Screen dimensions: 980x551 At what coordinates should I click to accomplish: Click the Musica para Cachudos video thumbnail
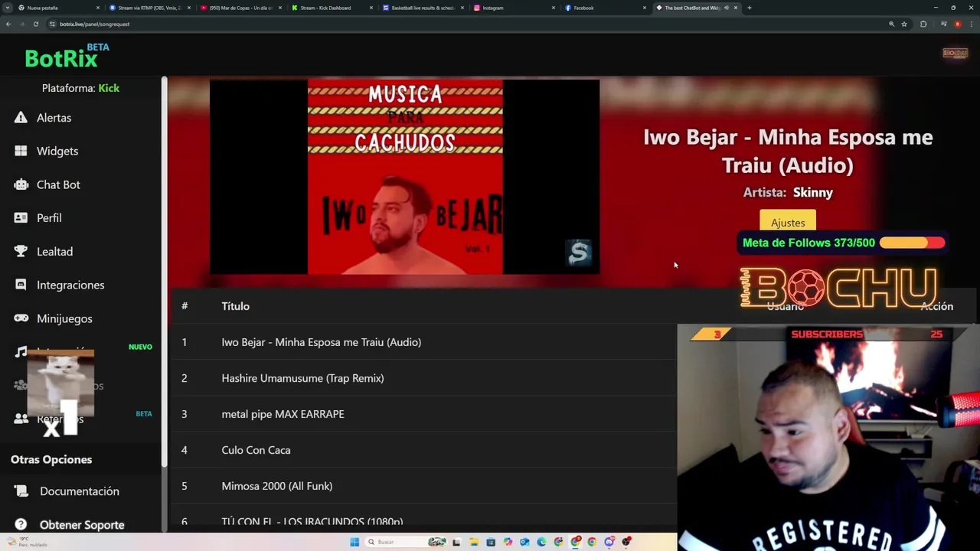(405, 177)
